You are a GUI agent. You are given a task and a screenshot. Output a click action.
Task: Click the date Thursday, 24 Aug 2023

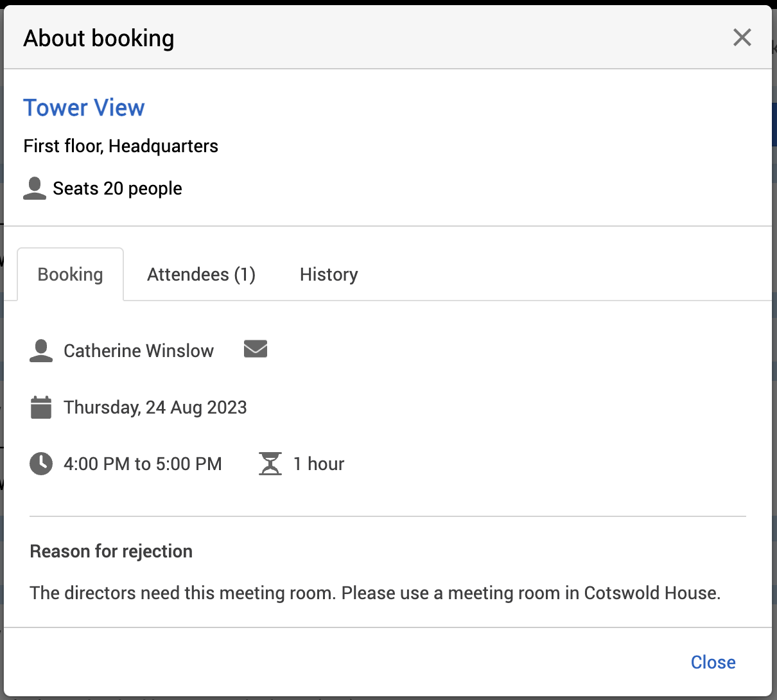[155, 408]
